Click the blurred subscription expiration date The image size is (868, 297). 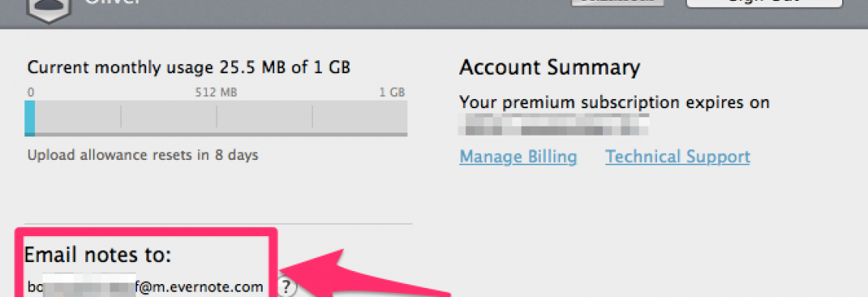click(x=554, y=125)
